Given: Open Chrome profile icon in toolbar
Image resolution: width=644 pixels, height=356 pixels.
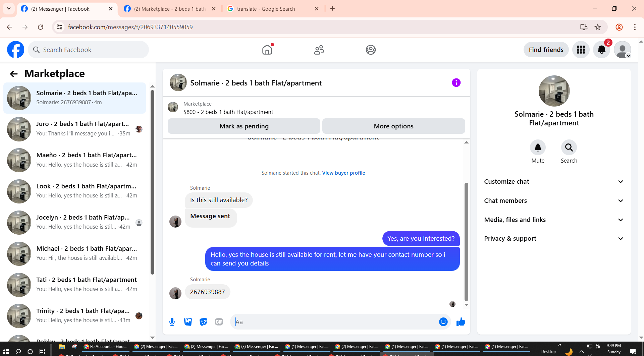Looking at the screenshot, I should [x=619, y=27].
